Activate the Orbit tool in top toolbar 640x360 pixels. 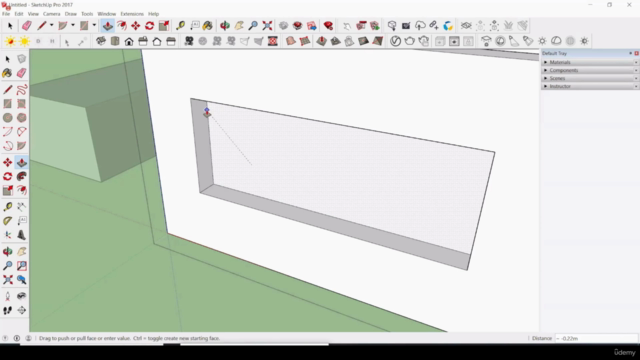(x=224, y=26)
